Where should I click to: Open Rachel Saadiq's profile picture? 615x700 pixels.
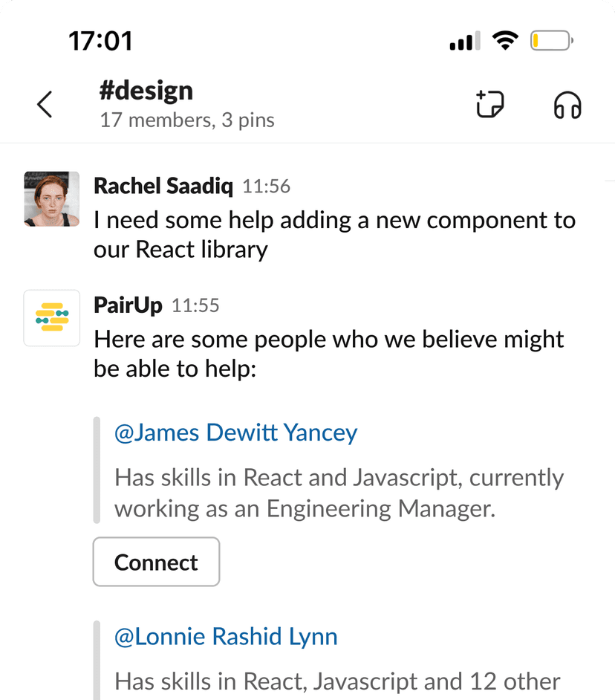(x=51, y=199)
